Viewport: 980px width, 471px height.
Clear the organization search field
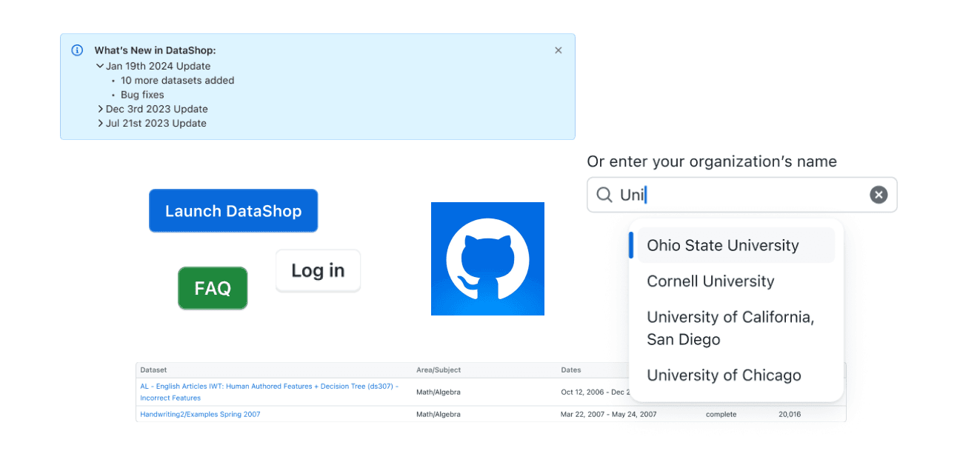879,195
